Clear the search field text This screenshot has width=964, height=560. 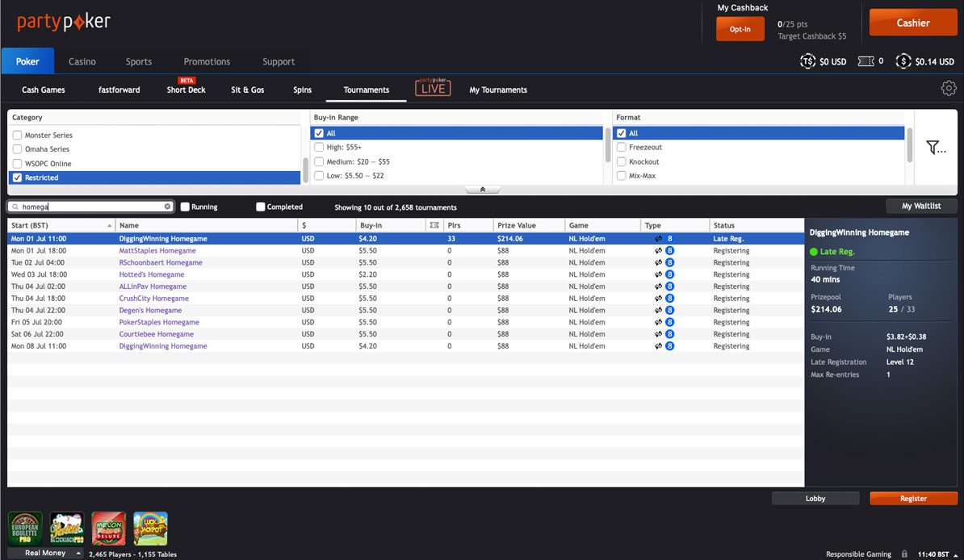167,207
